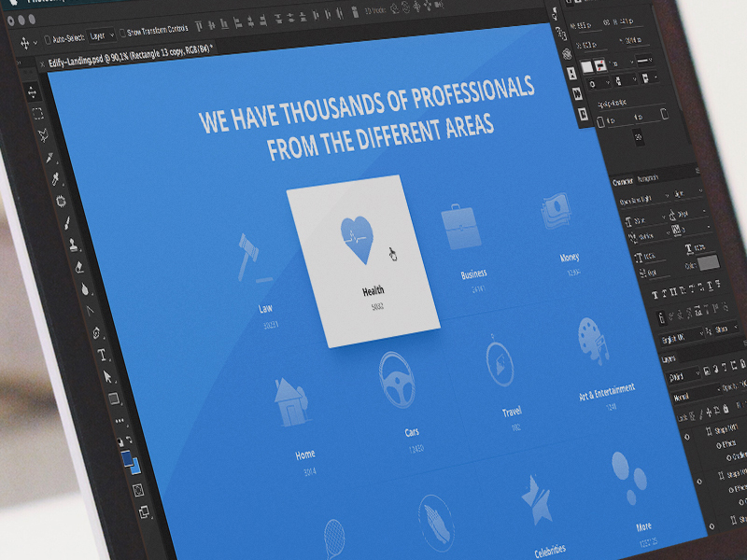Click the shape stroke swatch in Properties
This screenshot has width=747, height=560.
pyautogui.click(x=600, y=65)
